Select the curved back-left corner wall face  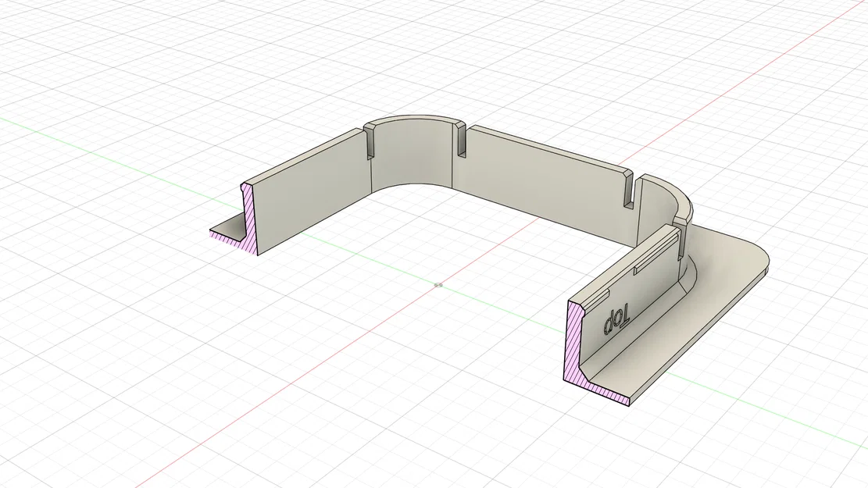click(x=412, y=155)
